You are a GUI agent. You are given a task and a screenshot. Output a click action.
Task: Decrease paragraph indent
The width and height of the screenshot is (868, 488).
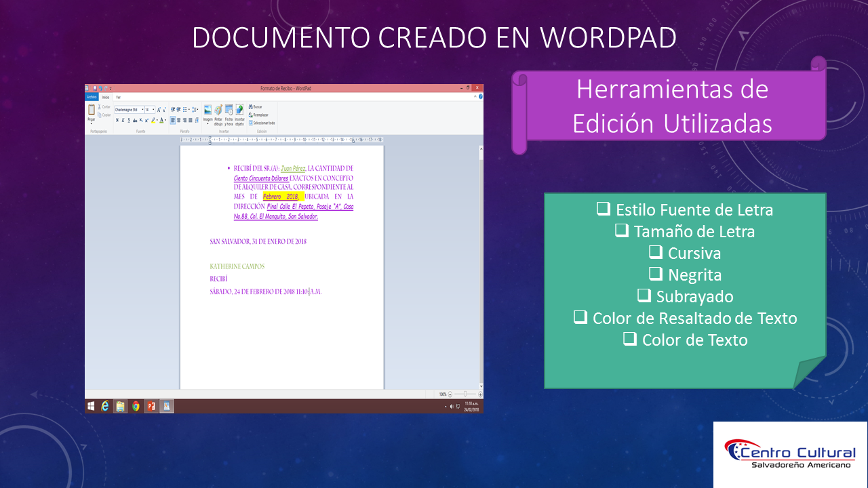[x=173, y=109]
